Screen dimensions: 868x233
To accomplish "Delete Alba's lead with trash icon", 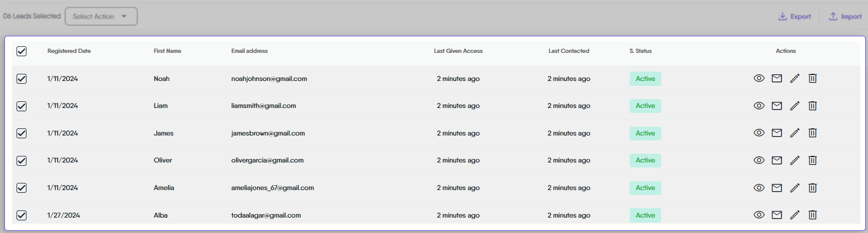I will [x=812, y=215].
